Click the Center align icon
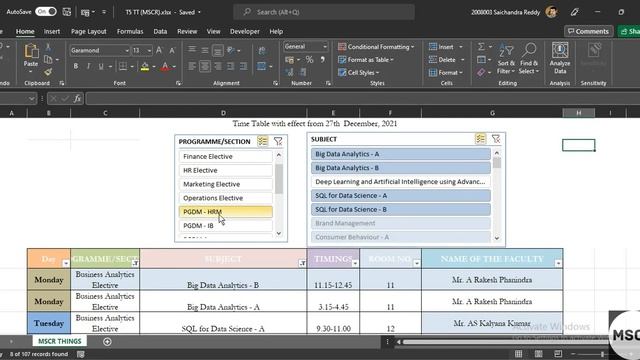640x360 pixels. (x=205, y=66)
